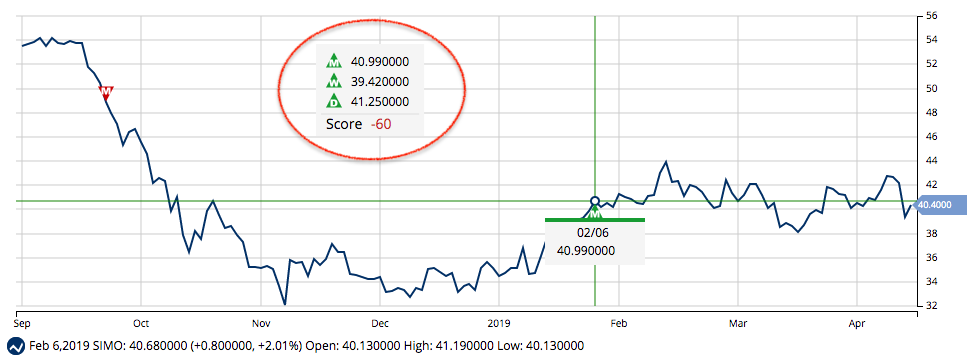The height and width of the screenshot is (364, 975).
Task: Click the 2019 label on the time axis
Action: tap(499, 324)
